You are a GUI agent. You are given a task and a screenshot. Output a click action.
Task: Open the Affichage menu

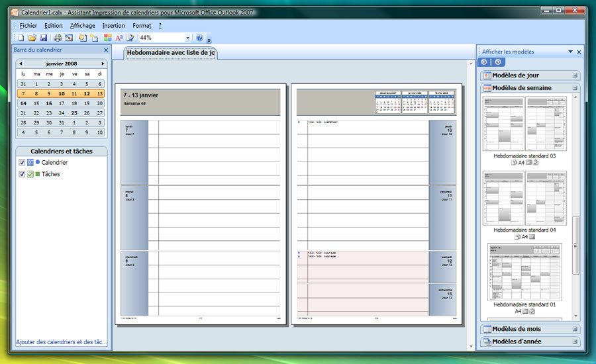(83, 25)
